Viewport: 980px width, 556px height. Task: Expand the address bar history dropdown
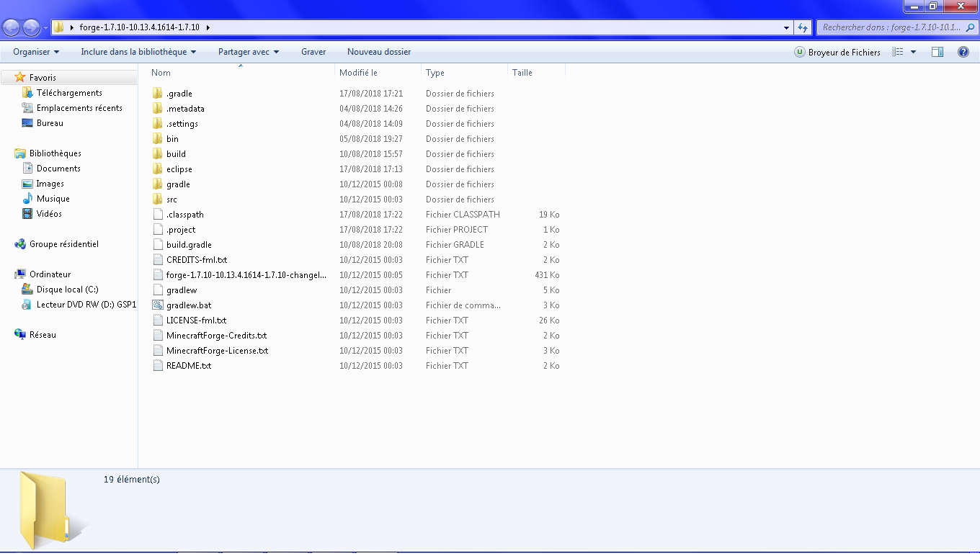786,27
